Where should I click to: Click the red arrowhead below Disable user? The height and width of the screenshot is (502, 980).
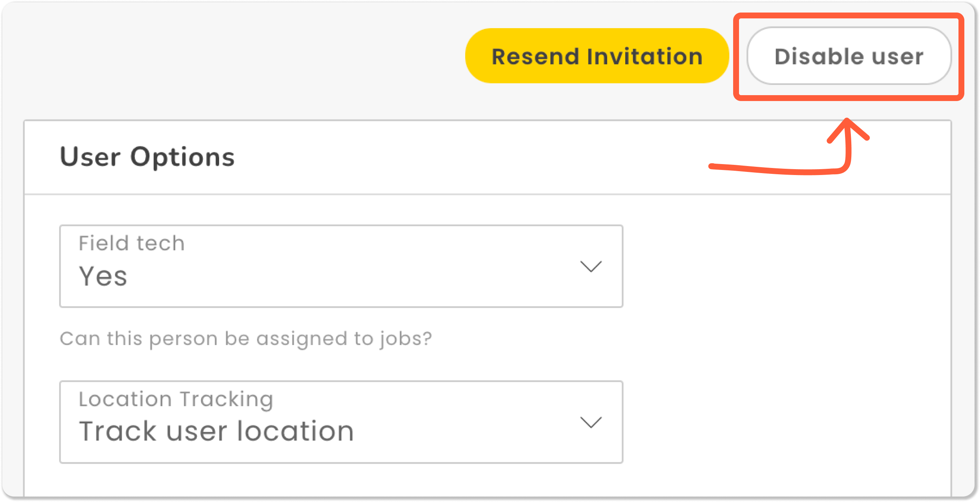pos(848,130)
